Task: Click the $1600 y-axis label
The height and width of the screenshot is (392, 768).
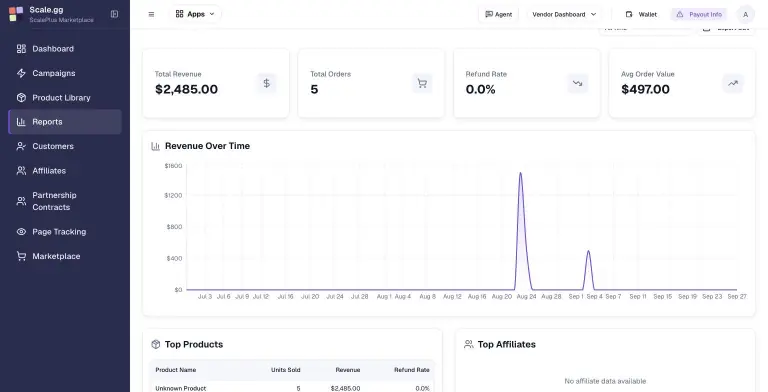Action: click(x=173, y=166)
